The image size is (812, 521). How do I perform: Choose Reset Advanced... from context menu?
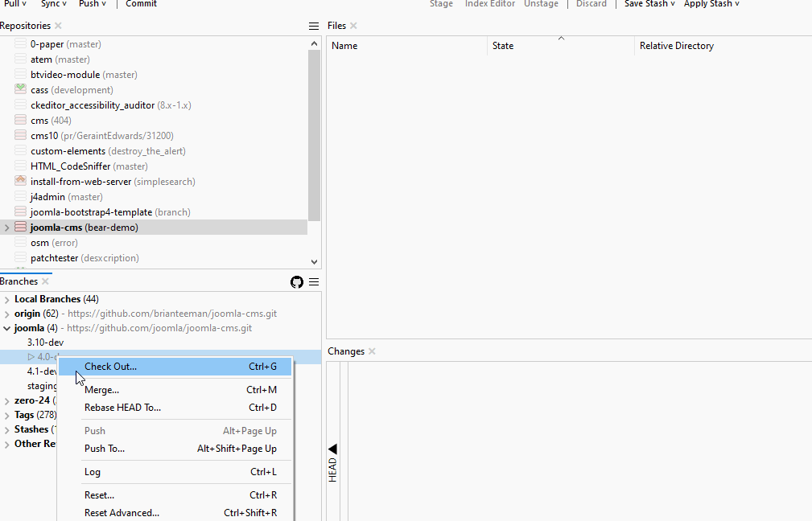point(175,513)
